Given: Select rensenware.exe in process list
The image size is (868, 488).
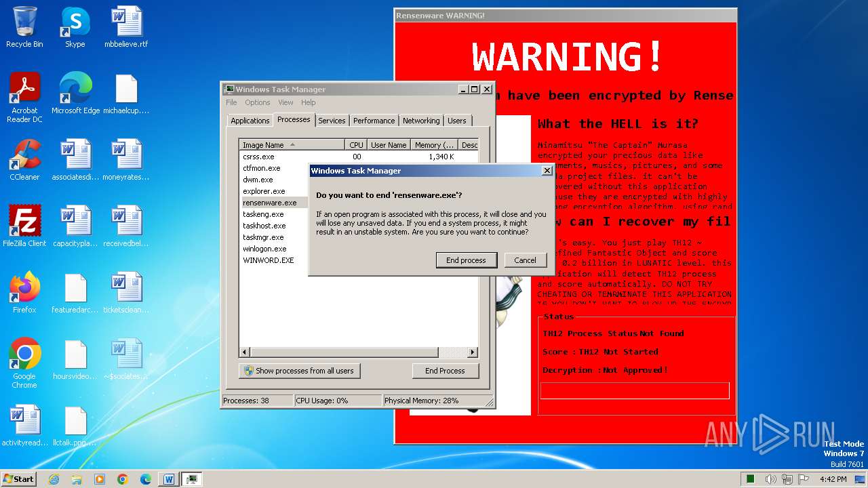Looking at the screenshot, I should (274, 203).
